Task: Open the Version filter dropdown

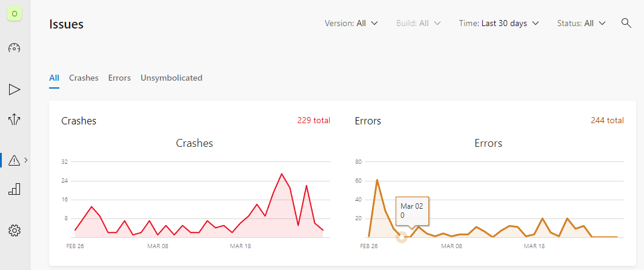Action: (351, 24)
